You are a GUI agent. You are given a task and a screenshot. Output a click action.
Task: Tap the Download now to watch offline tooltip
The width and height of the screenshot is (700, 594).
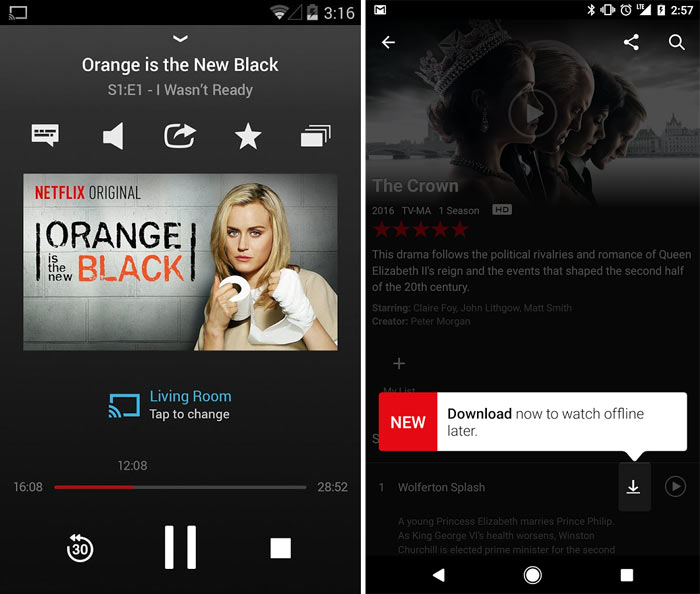(533, 422)
